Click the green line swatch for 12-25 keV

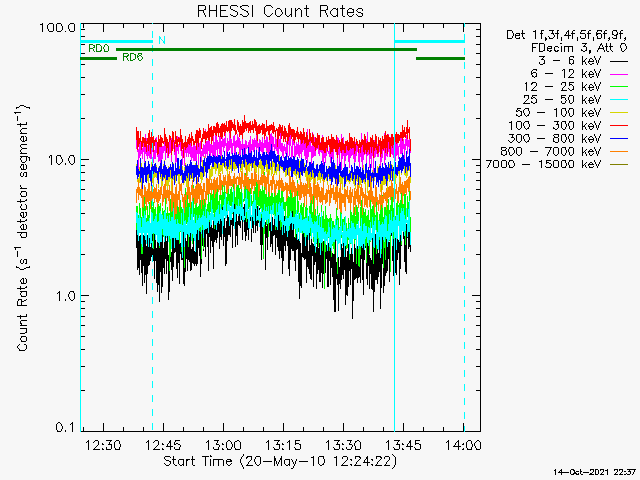(619, 87)
